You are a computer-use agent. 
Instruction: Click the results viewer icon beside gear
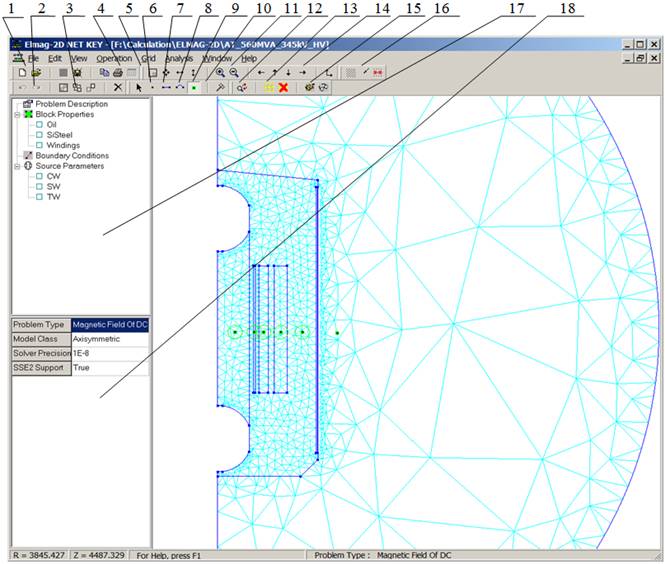[x=324, y=87]
